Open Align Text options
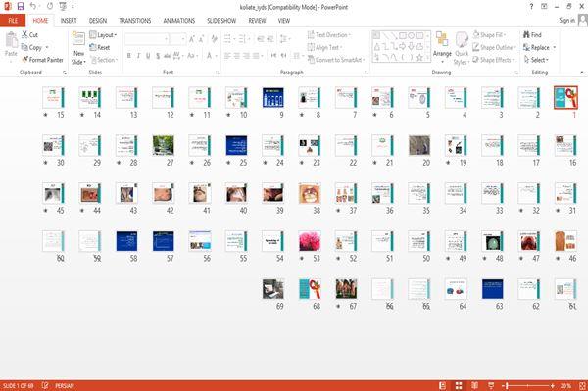The height and width of the screenshot is (391, 588). tap(324, 48)
